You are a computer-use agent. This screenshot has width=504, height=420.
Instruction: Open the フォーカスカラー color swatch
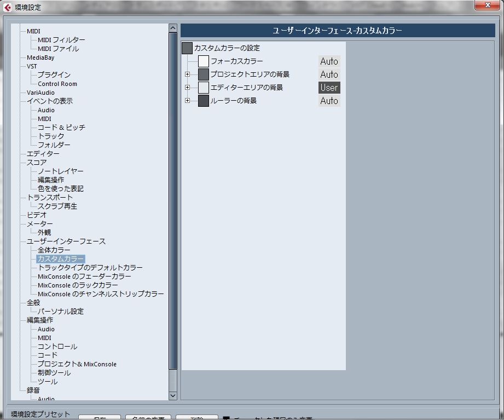(x=204, y=61)
